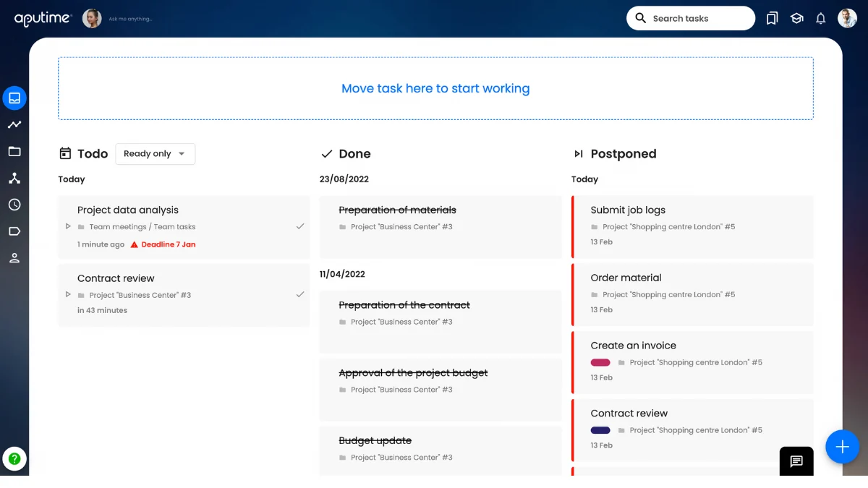The image size is (868, 488).
Task: Click the green help question mark
Action: pyautogui.click(x=14, y=458)
